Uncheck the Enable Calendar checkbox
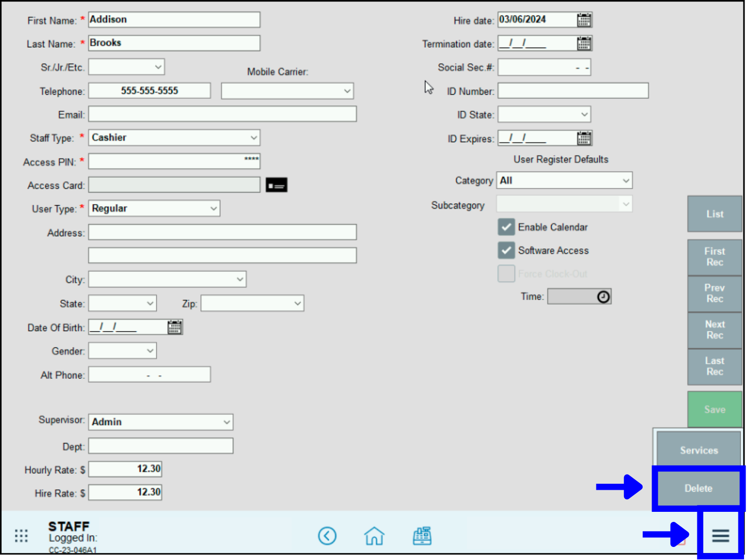Viewport: 747px width, 560px height. [x=506, y=227]
